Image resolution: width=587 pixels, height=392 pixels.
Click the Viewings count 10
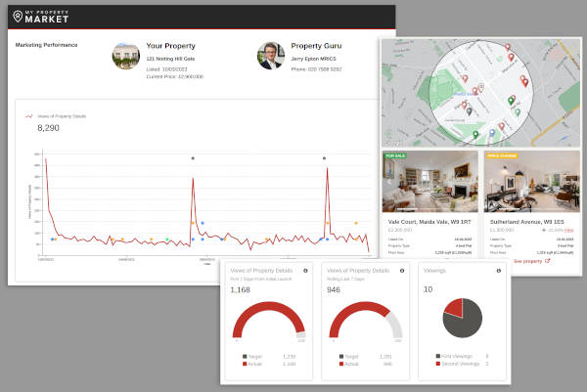pos(428,289)
